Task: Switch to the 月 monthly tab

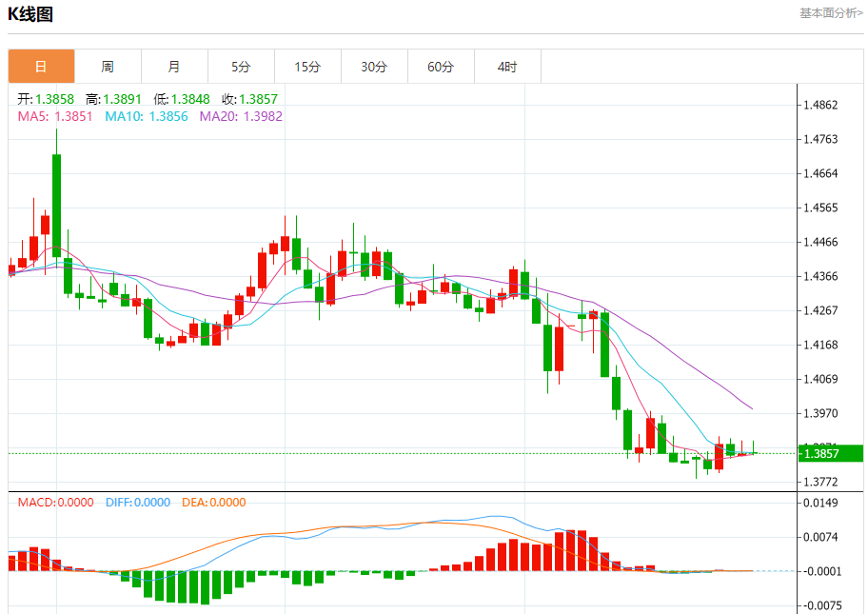Action: pos(174,67)
